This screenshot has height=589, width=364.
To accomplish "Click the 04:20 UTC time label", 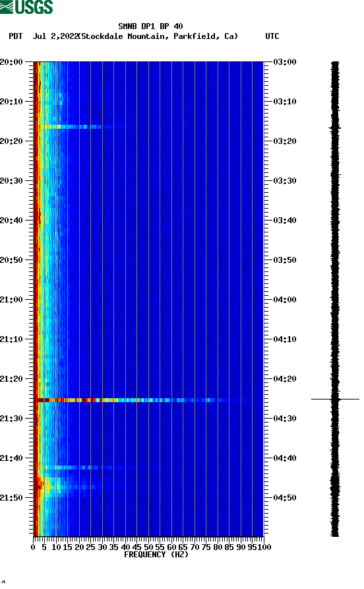I will (x=285, y=379).
